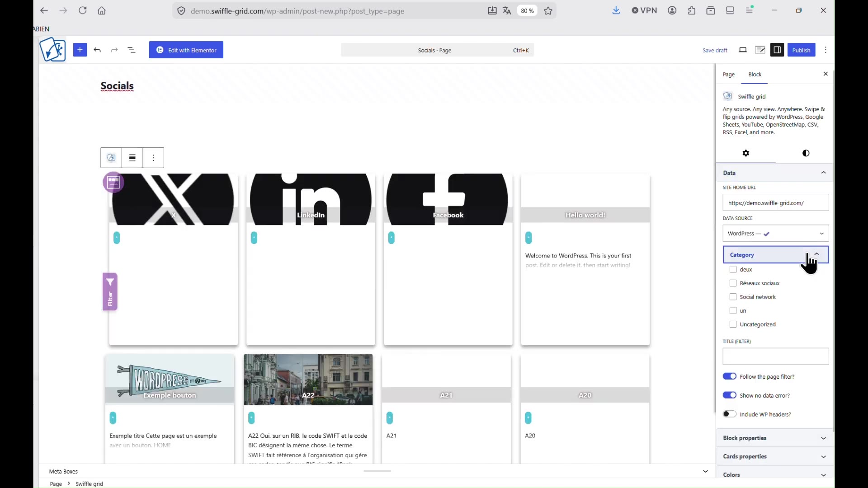Switch to the Page tab

729,75
